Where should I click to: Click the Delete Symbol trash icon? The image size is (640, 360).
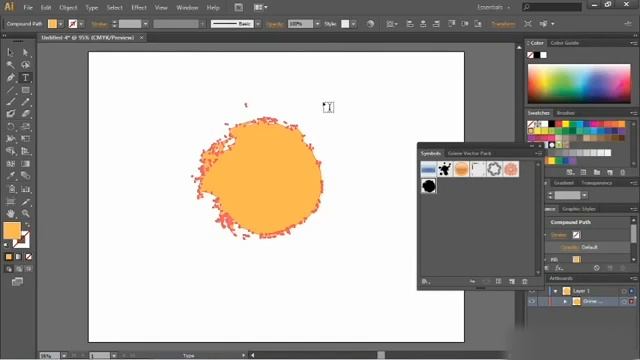[x=525, y=282]
